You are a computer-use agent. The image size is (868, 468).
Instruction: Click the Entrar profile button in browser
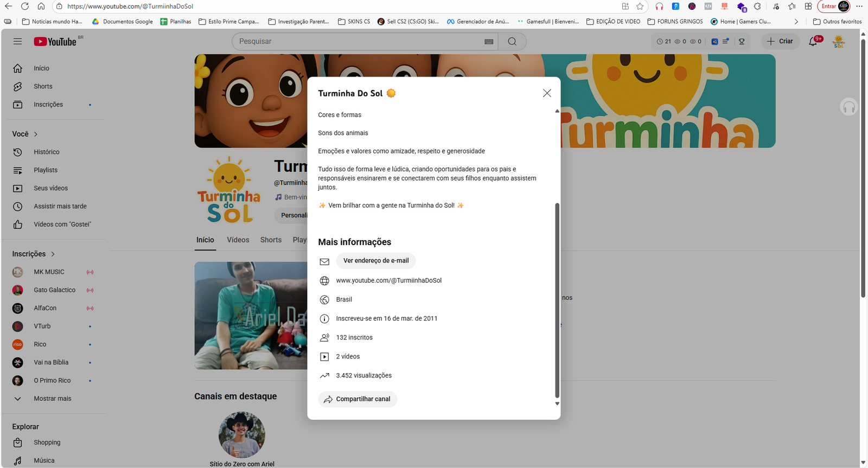tap(834, 7)
